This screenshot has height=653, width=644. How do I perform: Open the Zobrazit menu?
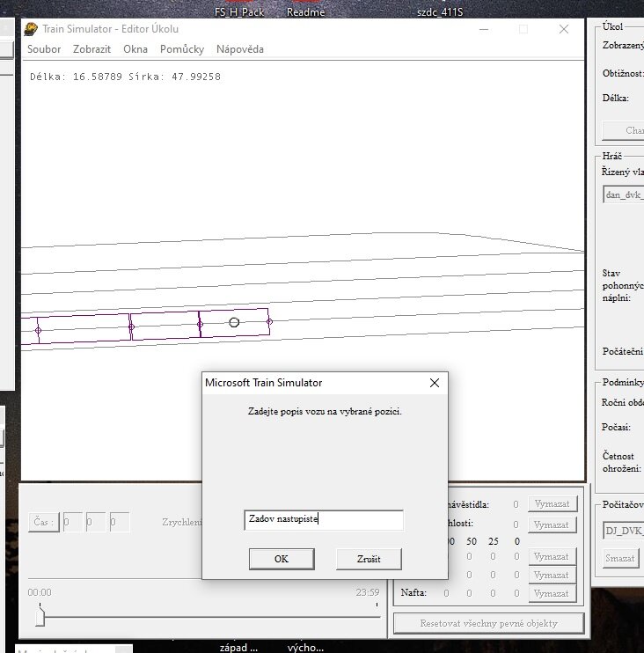click(92, 49)
